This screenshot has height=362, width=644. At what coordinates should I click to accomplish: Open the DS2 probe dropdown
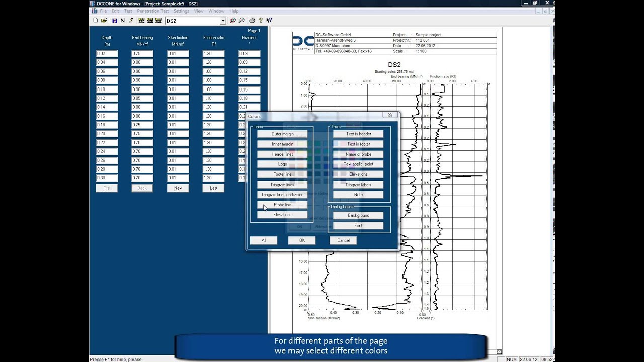tap(223, 21)
